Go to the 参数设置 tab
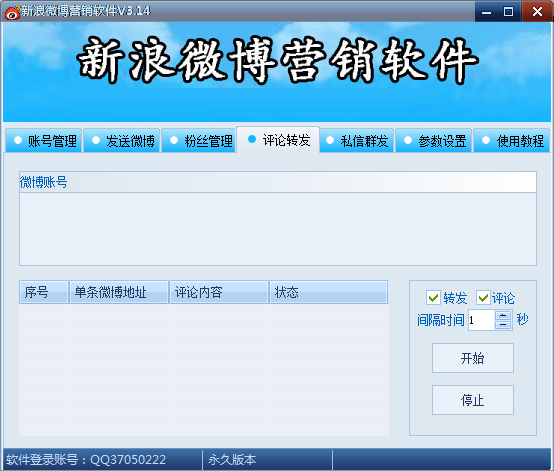This screenshot has width=554, height=471. pyautogui.click(x=434, y=141)
